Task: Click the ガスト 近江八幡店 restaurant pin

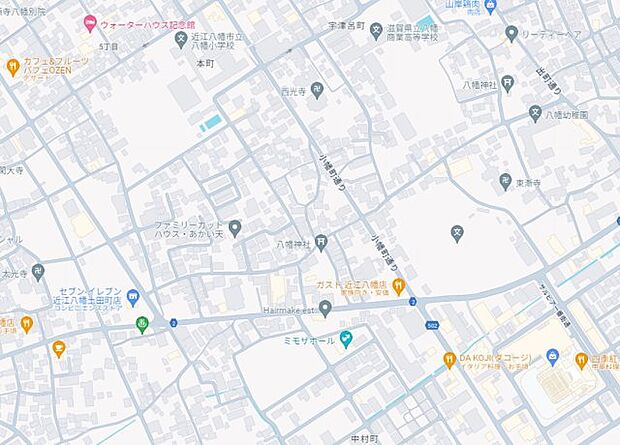Action: click(x=399, y=287)
